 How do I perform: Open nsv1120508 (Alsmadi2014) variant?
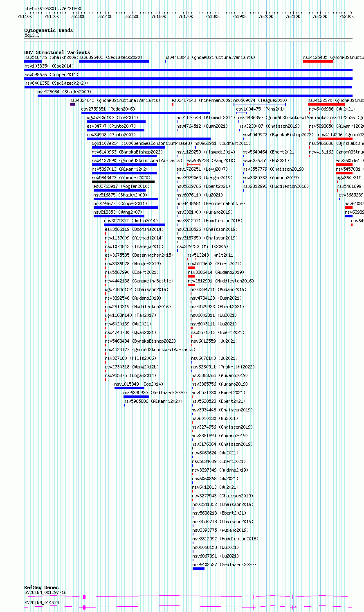206,118
